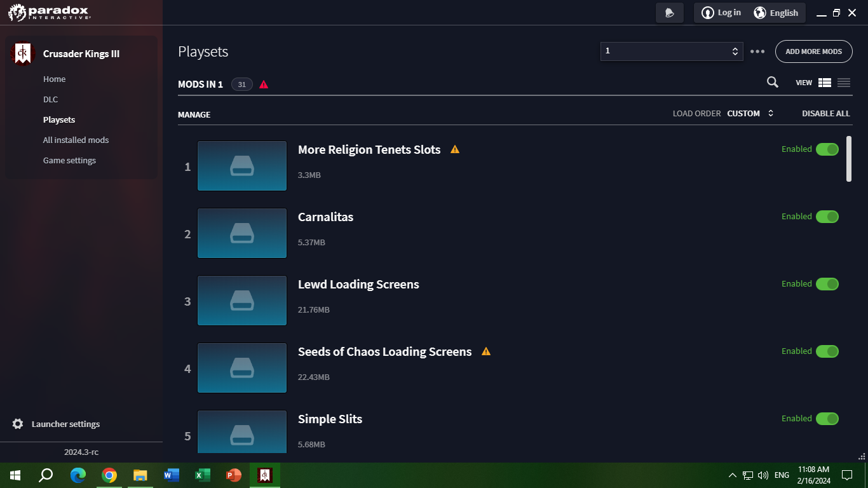
Task: Open the volume control in system tray
Action: [763, 475]
